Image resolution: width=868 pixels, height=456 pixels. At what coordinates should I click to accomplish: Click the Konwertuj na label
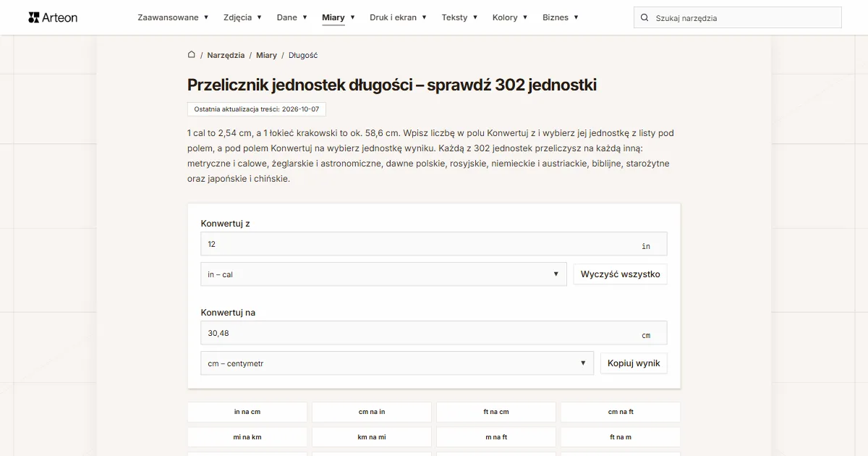pyautogui.click(x=228, y=313)
